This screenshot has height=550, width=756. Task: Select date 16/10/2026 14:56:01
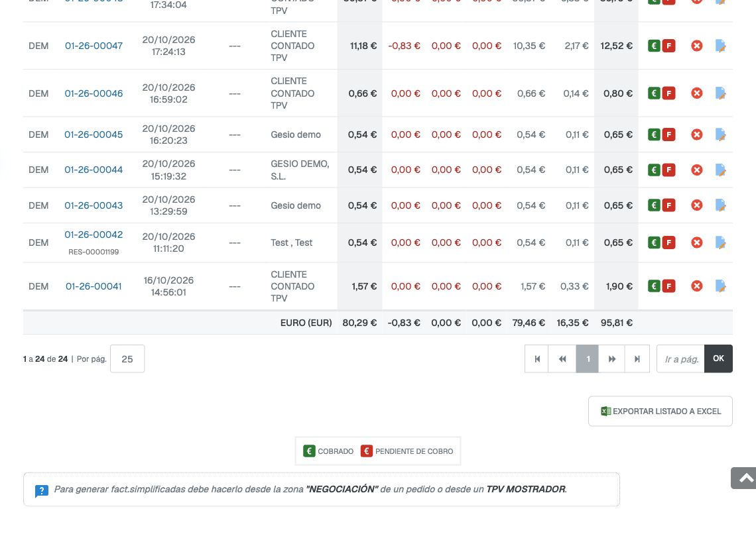coord(168,286)
